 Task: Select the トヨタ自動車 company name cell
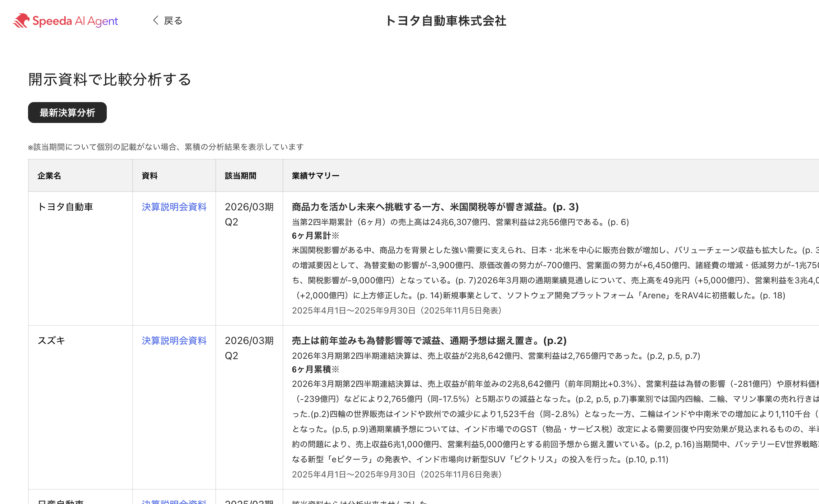65,207
